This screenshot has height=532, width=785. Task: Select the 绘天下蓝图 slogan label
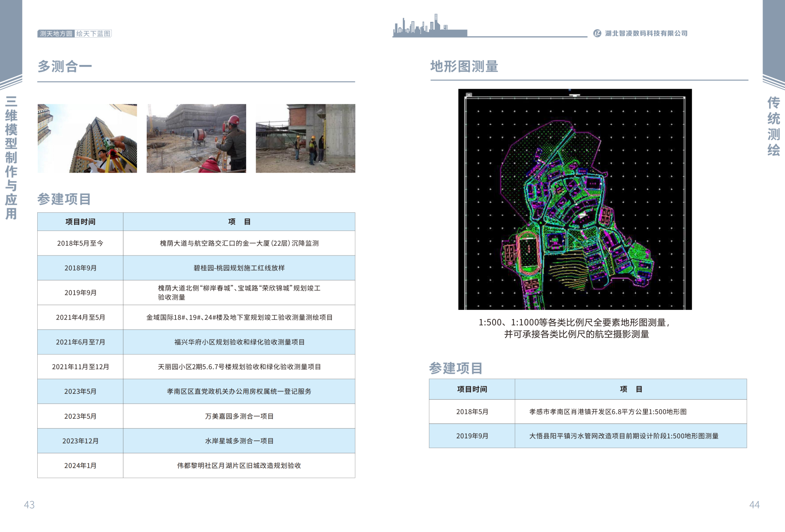pyautogui.click(x=94, y=34)
